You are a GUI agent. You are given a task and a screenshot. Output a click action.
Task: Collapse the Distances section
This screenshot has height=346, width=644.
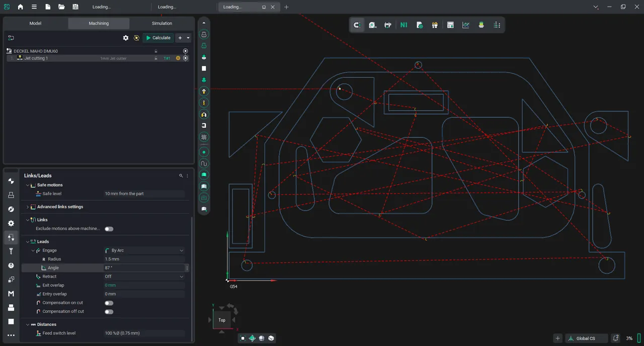pos(28,324)
